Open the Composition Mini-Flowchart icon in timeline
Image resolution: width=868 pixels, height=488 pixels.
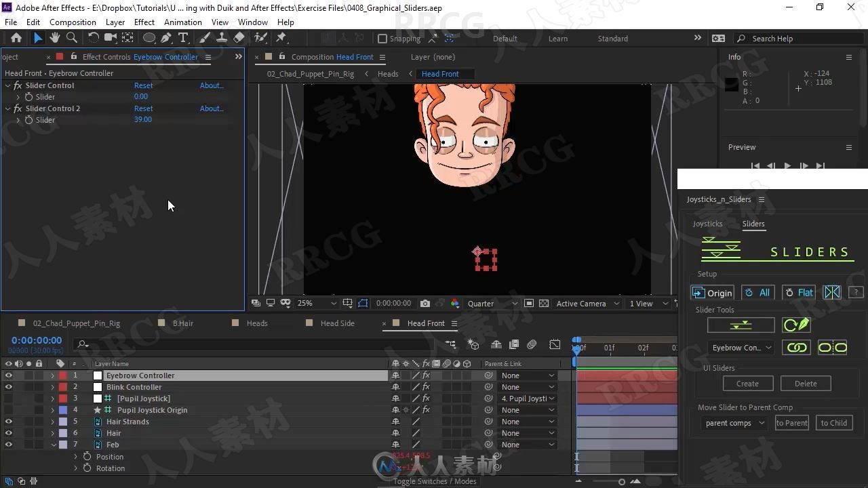[451, 345]
